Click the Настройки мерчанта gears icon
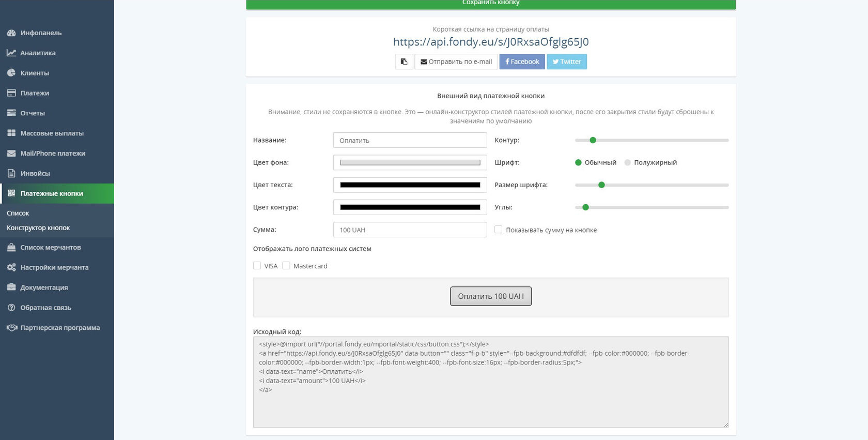Screen dimensions: 868x440 point(11,267)
